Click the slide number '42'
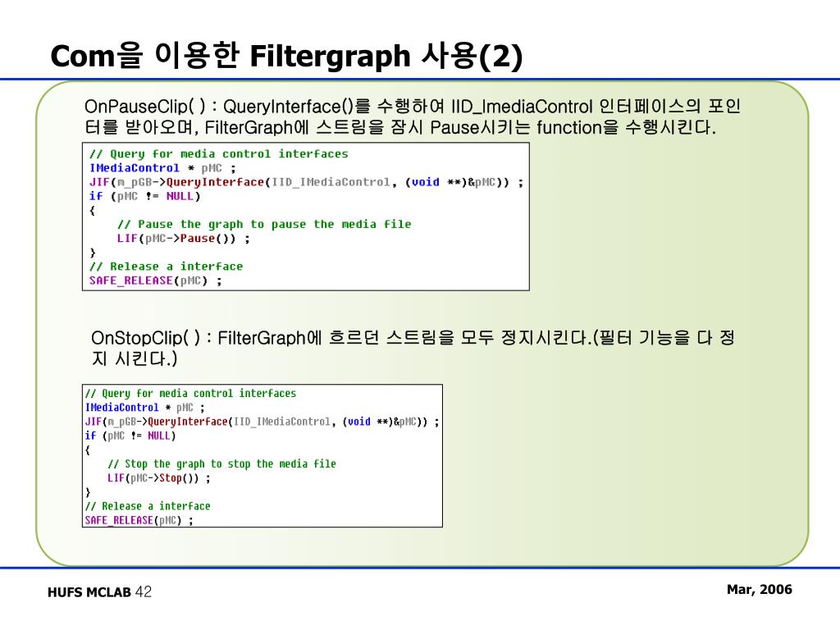840x630 pixels. [144, 592]
